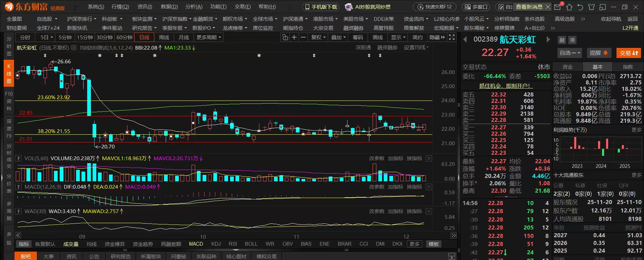The height and width of the screenshot is (260, 644).
Task: Expand the 叠加 overlay dropdown
Action: point(338,38)
